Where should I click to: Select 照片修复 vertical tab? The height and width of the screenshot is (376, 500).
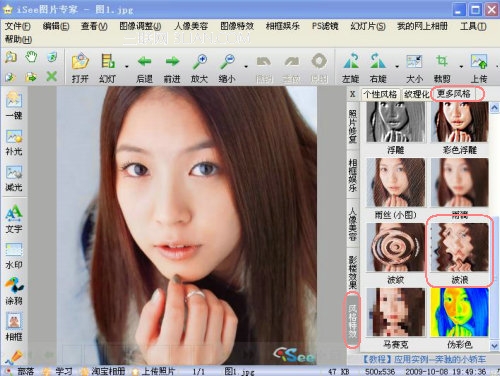tap(353, 126)
